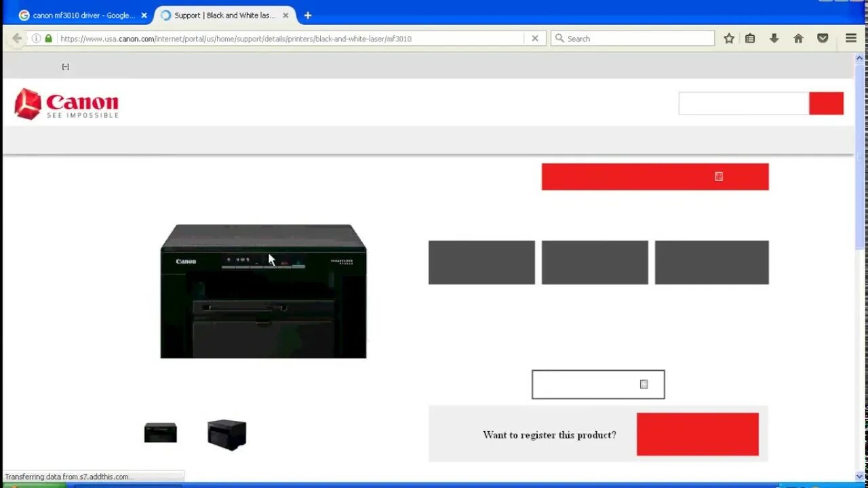The image size is (868, 488).
Task: Select the 'Support | Black and White las...' tab
Action: 225,15
